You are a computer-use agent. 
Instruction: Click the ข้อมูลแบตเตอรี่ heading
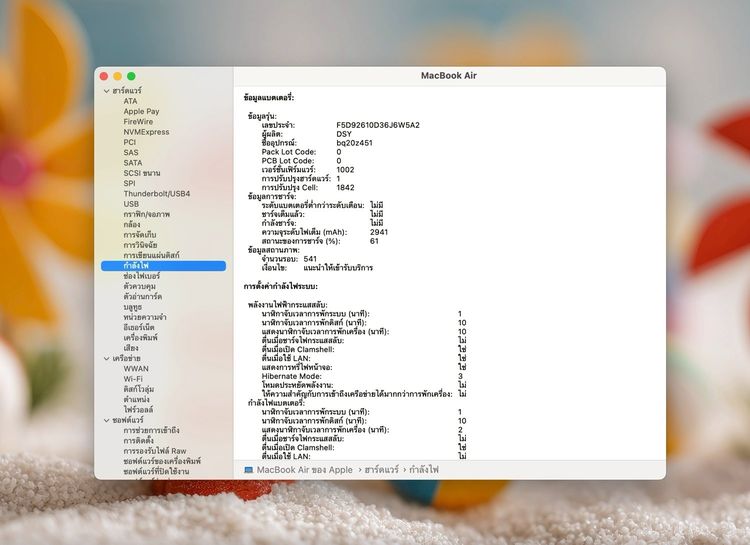(269, 98)
